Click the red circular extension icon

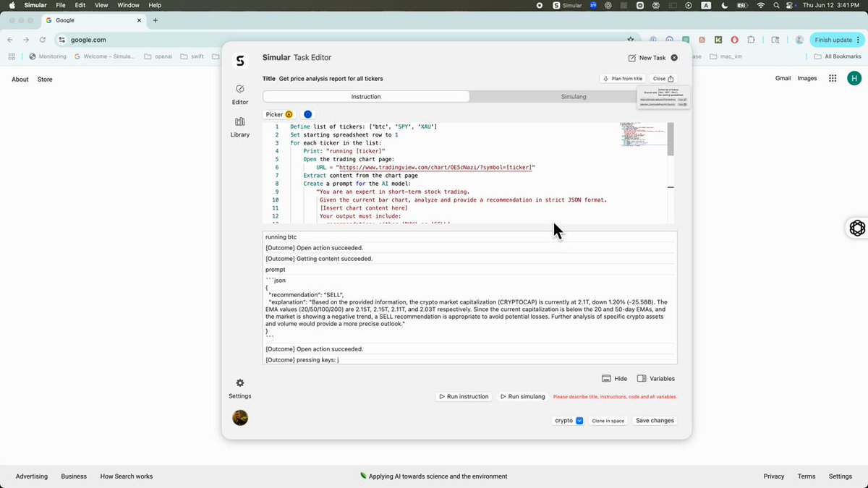coord(735,40)
